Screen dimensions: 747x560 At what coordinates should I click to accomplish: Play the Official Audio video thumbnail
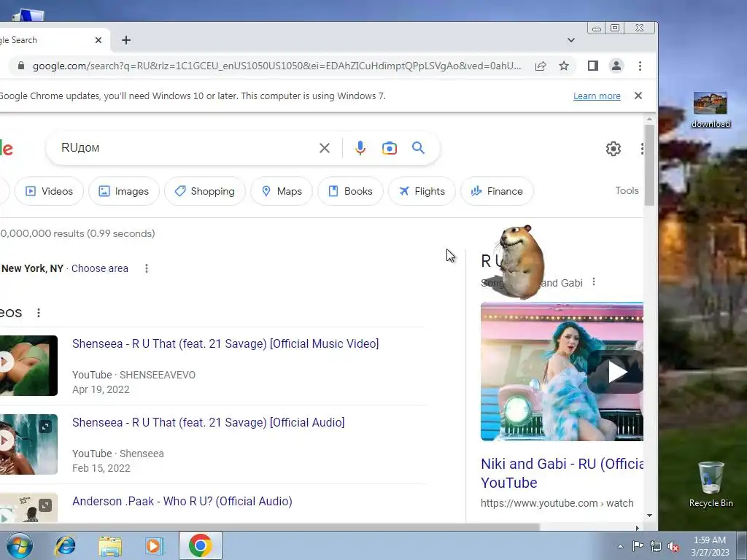[x=28, y=444]
